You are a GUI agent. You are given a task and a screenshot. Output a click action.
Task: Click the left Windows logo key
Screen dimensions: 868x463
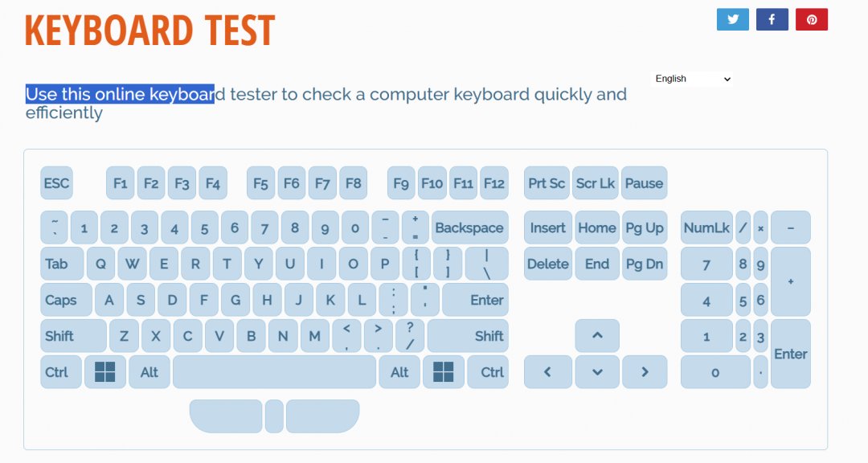(105, 372)
